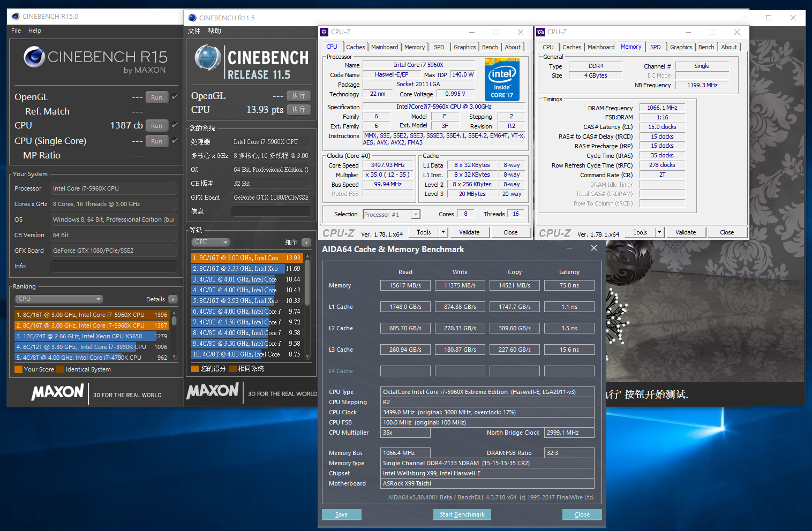Click the MAXON logo in Cinebench R11.5
Viewport: 812px width, 531px height.
tap(213, 391)
